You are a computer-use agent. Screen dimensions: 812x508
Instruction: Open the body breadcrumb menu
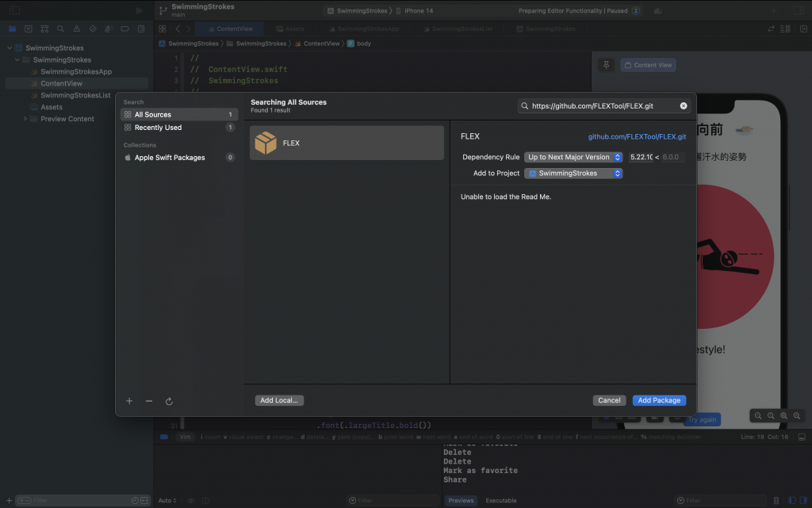359,44
